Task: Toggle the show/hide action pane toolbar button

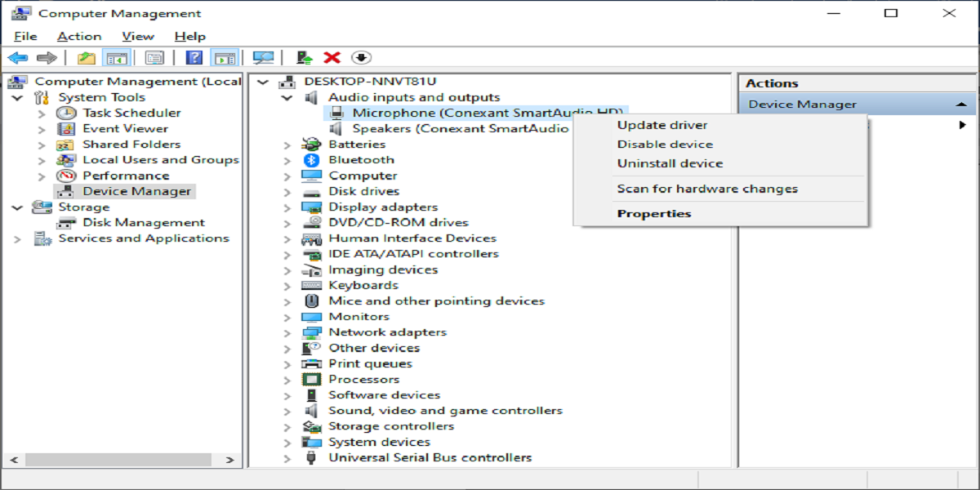Action: pos(224,58)
